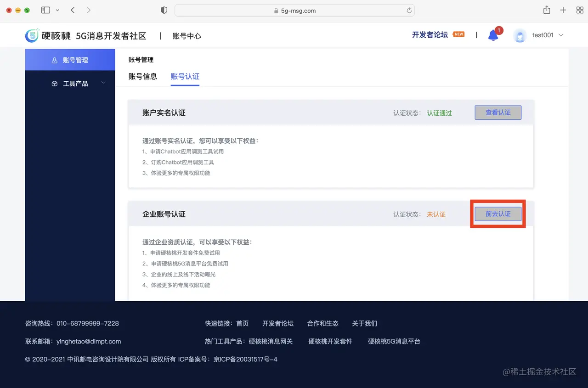The image size is (588, 388).
Task: Click the 认证通过 status text
Action: [440, 113]
